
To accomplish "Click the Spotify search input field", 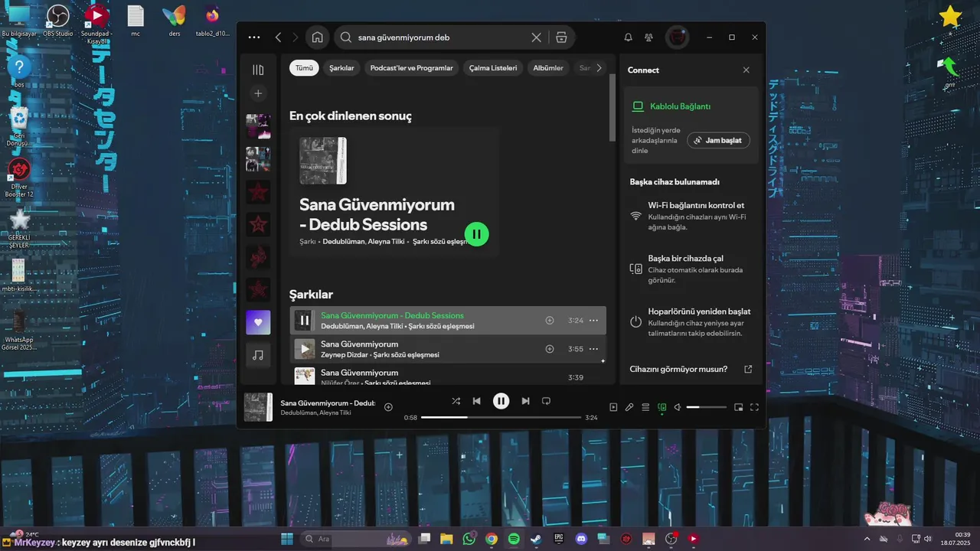I will (x=442, y=37).
